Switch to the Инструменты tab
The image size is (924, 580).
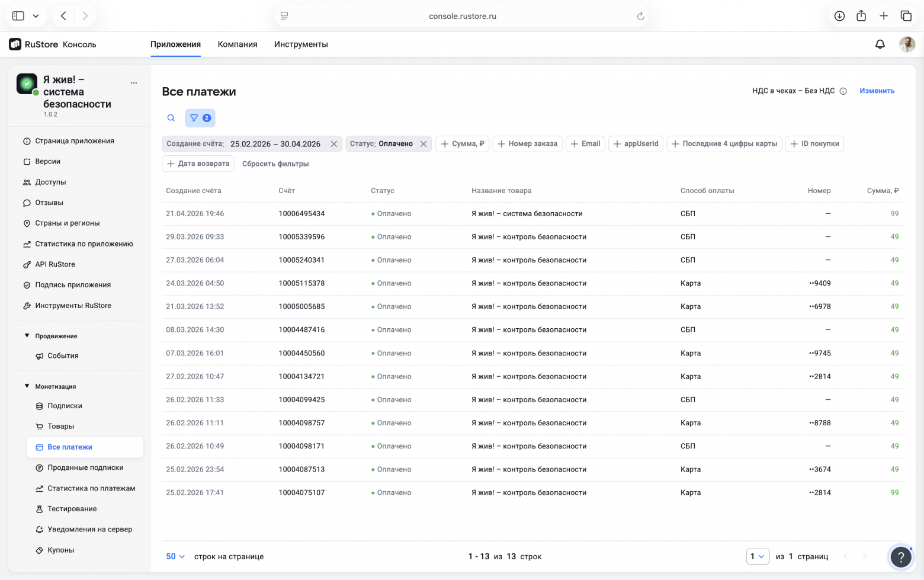click(301, 44)
